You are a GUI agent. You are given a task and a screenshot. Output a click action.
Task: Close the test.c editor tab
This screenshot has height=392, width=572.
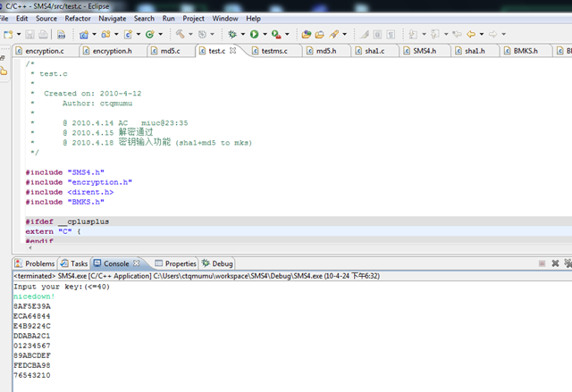232,51
